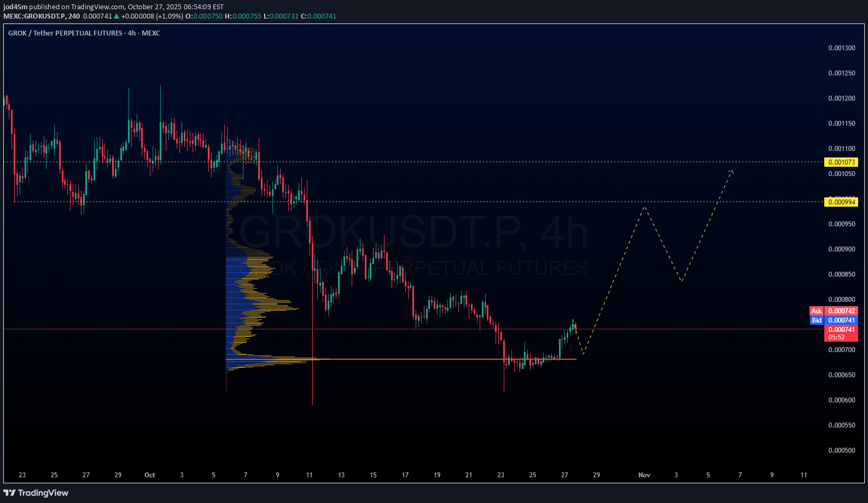Select the yellow dashed projection path peak
This screenshot has height=503, width=868.
(x=645, y=207)
